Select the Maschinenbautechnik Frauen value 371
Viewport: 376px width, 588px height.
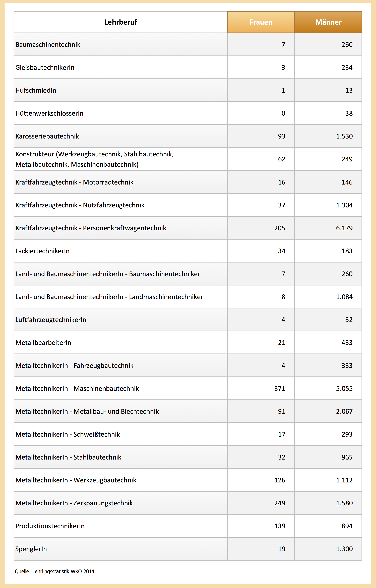(x=280, y=389)
